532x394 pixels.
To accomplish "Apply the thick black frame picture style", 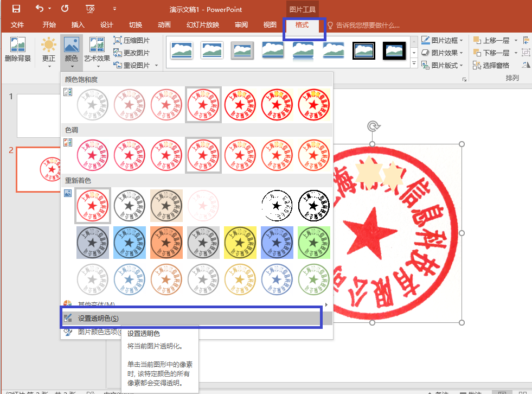I will click(x=394, y=50).
